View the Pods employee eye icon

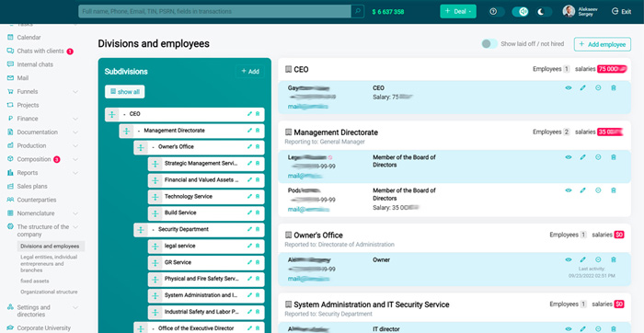(569, 190)
